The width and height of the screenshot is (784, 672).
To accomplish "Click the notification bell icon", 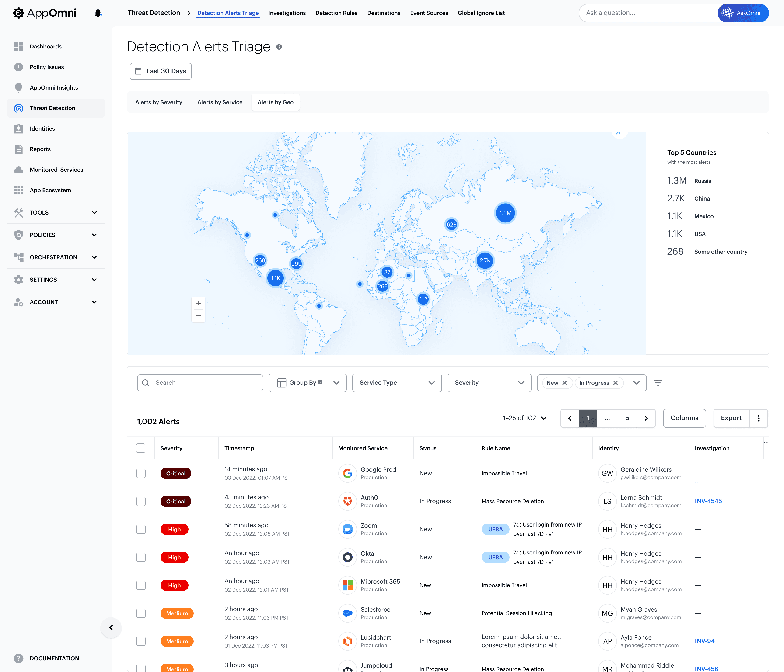I will [98, 13].
